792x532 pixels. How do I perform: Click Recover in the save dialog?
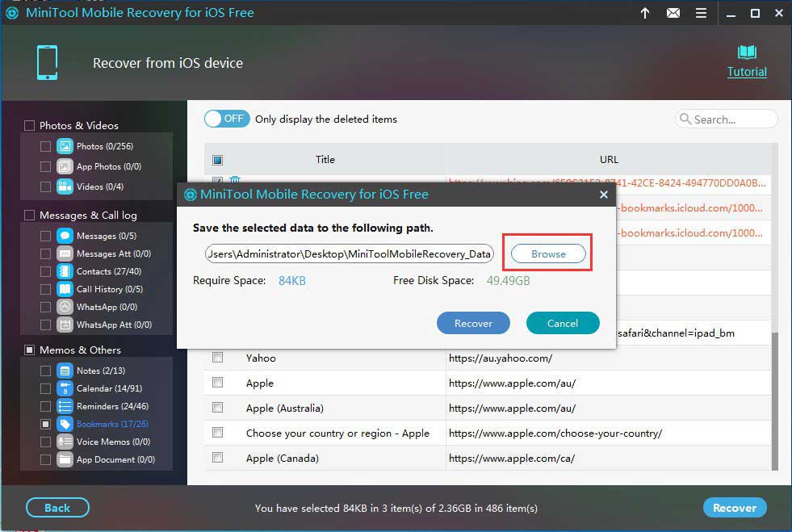pyautogui.click(x=473, y=324)
